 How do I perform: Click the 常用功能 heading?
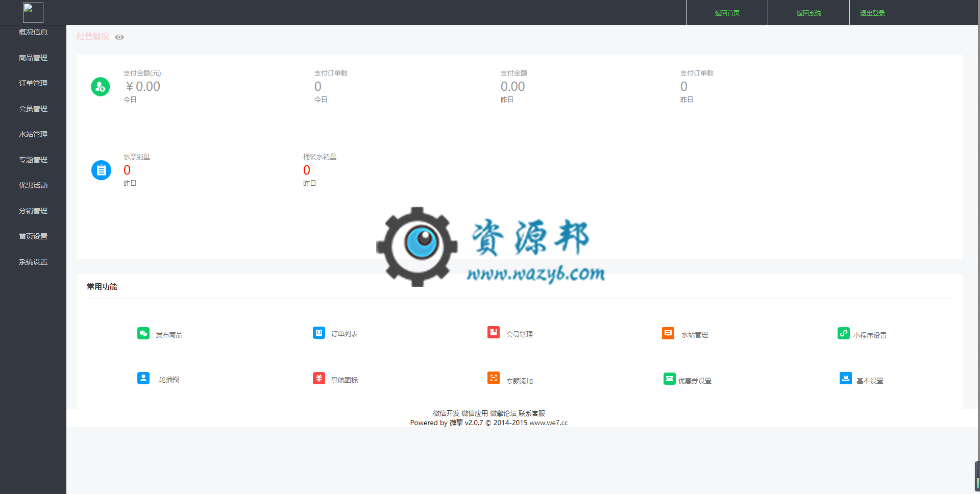tap(102, 287)
